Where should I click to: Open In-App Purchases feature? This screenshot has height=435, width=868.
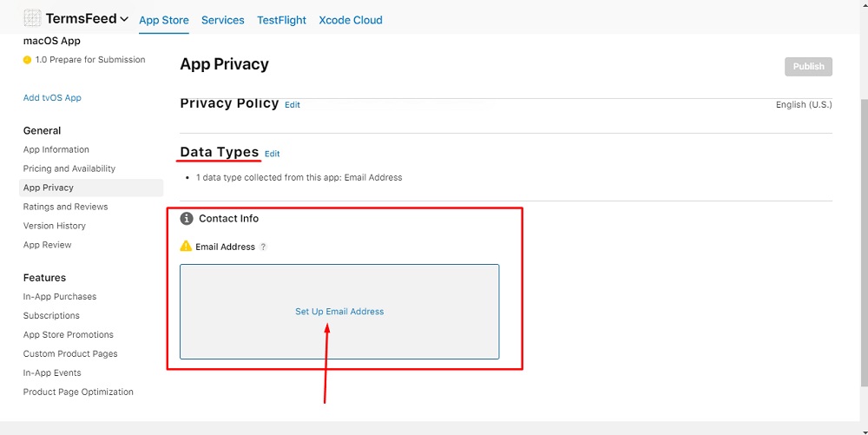(x=60, y=297)
